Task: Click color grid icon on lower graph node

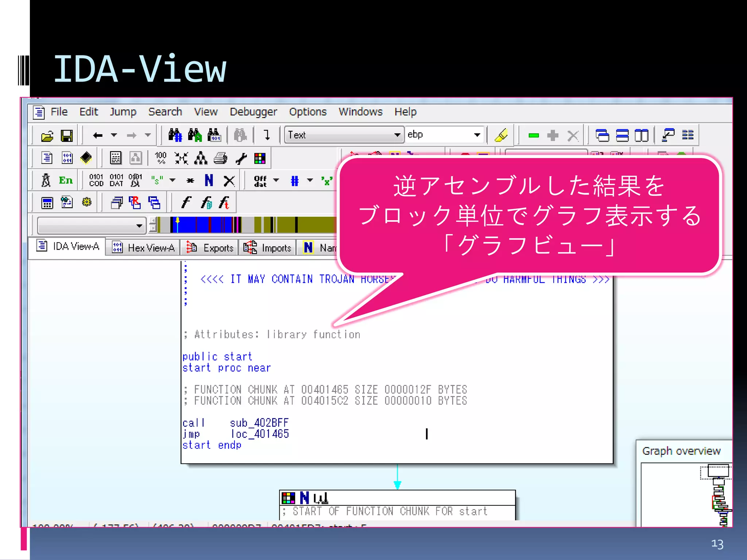Action: click(288, 498)
